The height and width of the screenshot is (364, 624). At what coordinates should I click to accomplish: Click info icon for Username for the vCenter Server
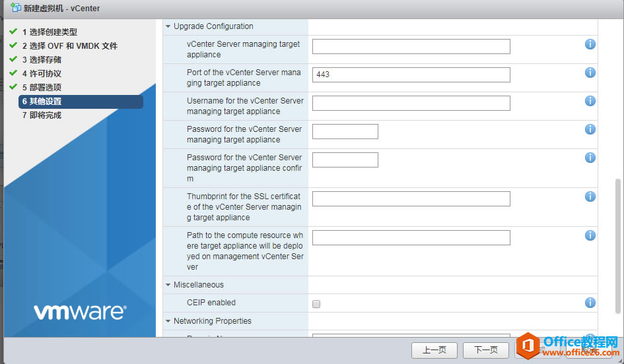click(x=590, y=101)
